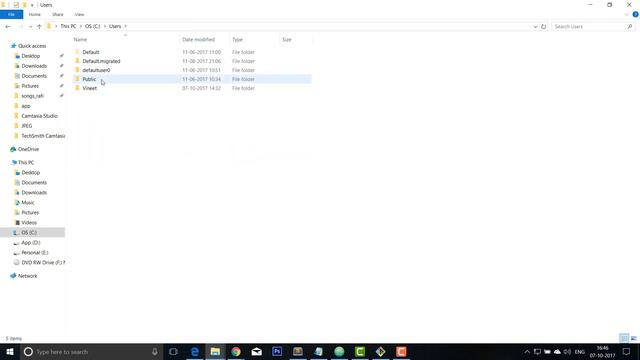Switch to large icons view layout
640x360 pixels.
pyautogui.click(x=633, y=338)
